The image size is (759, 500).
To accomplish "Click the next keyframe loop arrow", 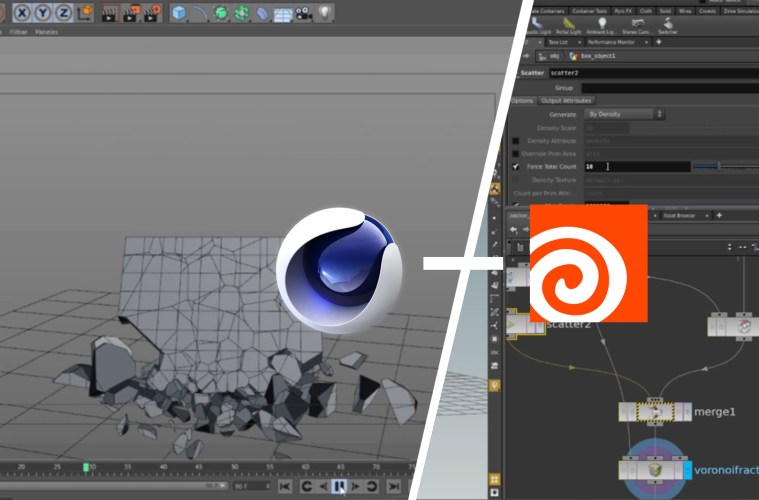I will tap(372, 486).
